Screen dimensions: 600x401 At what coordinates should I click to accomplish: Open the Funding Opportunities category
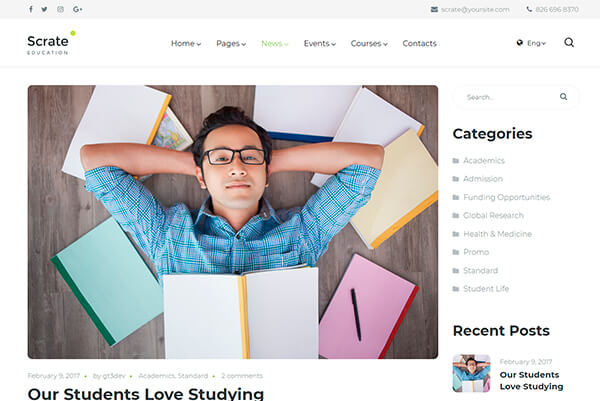click(x=506, y=197)
